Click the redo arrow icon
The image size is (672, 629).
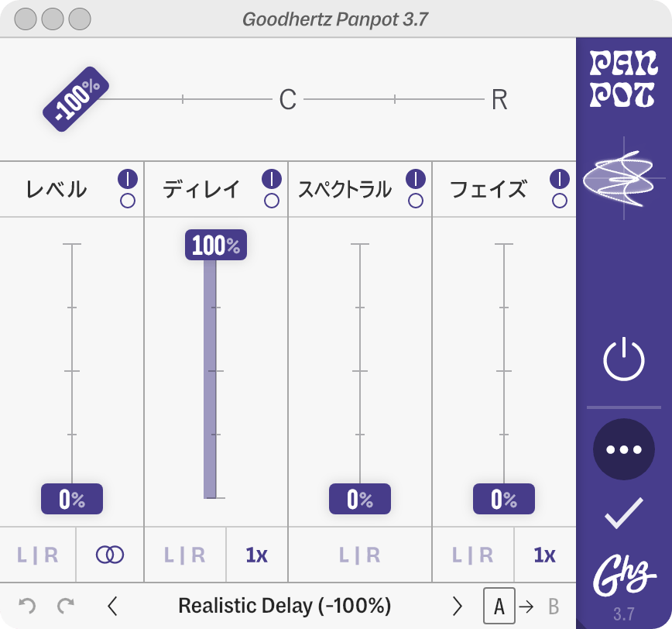click(66, 606)
